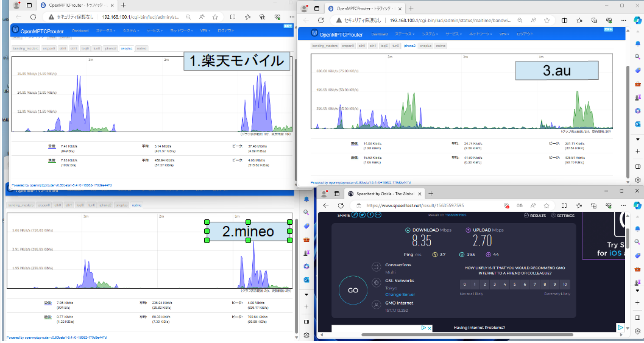The height and width of the screenshot is (343, 644).
Task: Expand VPN menu in 楽天モバイル window
Action: point(205,30)
